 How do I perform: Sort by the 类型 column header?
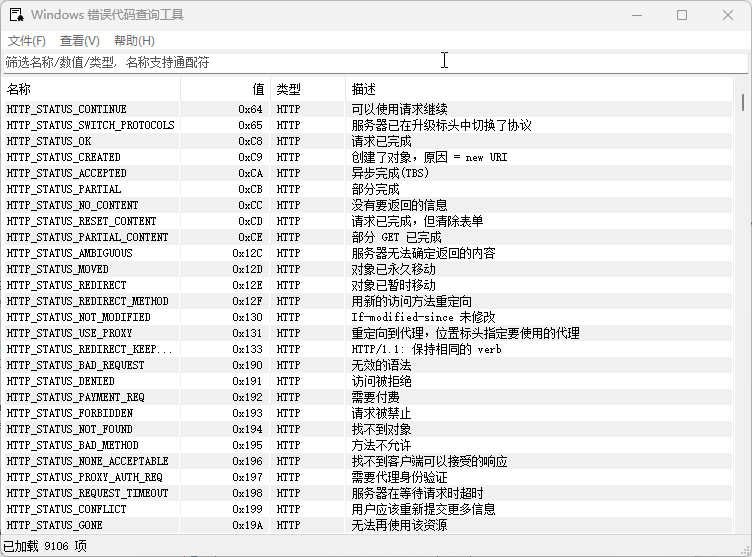[308, 89]
